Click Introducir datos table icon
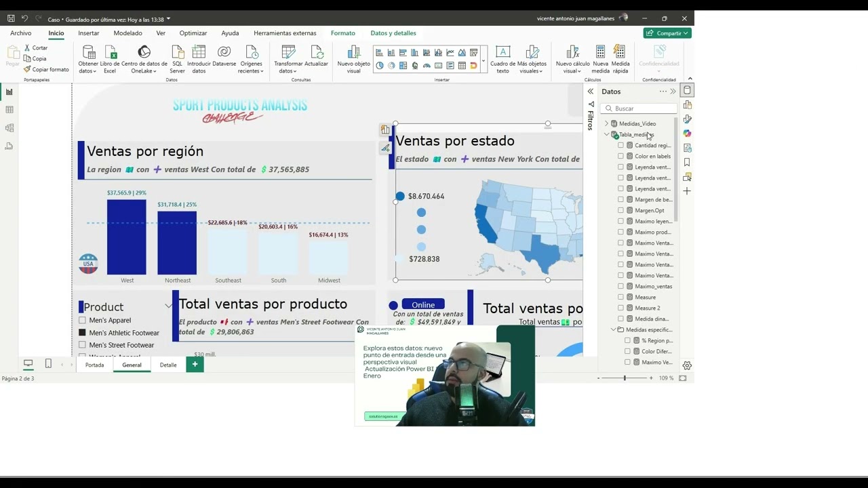 [199, 60]
